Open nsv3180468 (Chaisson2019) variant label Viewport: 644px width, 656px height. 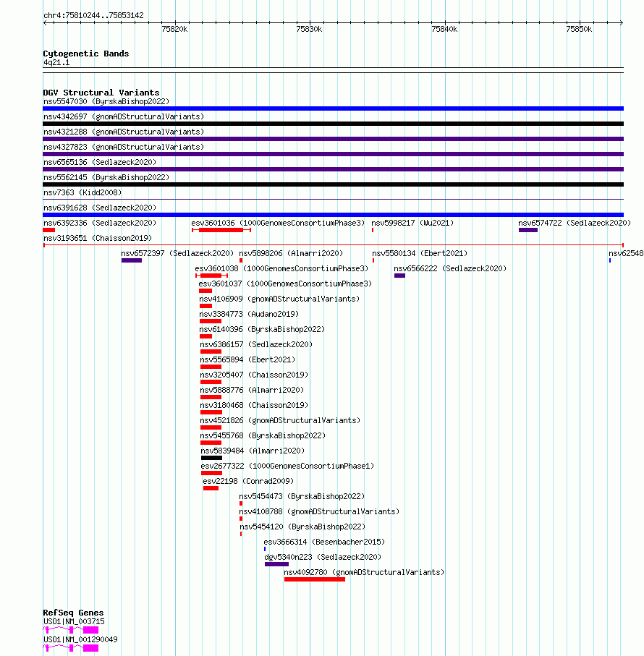254,406
